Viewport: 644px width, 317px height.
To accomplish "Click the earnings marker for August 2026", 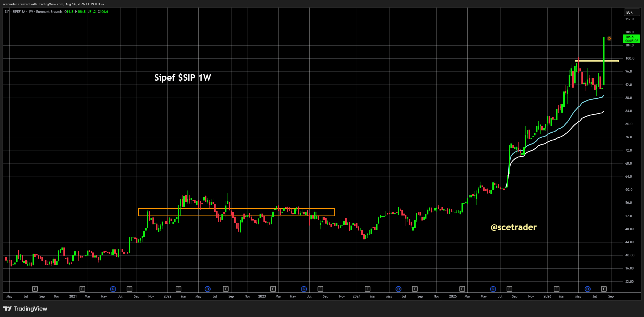I will click(x=604, y=289).
